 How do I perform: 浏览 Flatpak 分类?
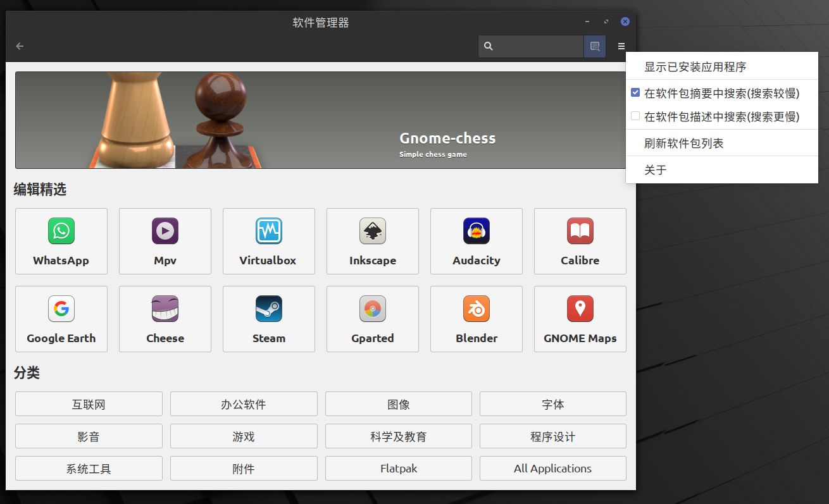(398, 468)
